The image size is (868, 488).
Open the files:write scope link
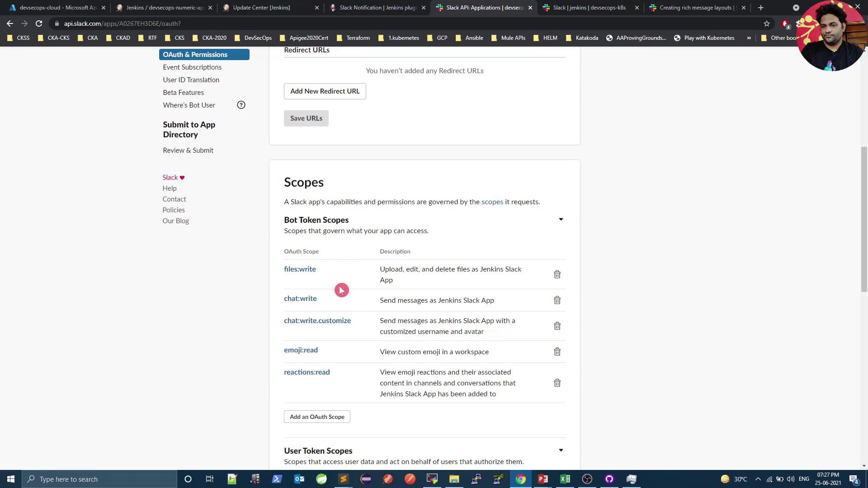coord(300,269)
